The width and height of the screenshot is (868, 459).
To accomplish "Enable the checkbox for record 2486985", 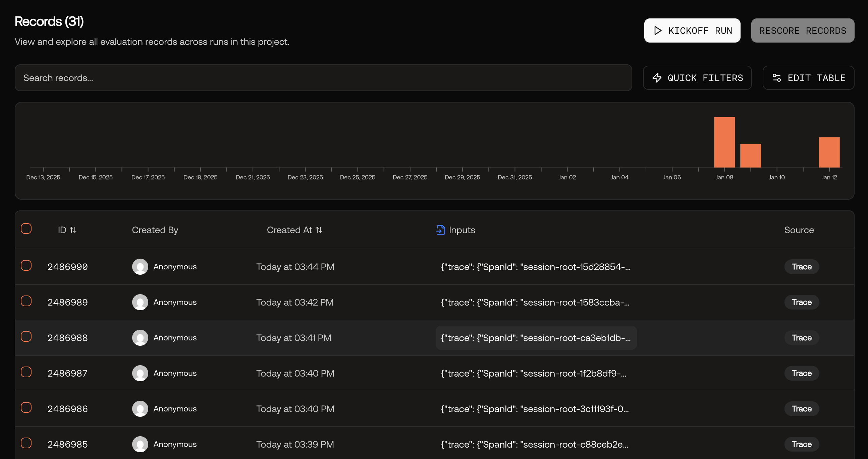I will 26,443.
